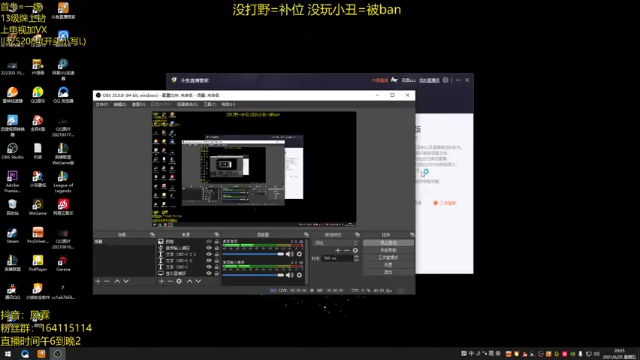Remove scene transition with minus icon
640x360 pixels.
pos(347,250)
